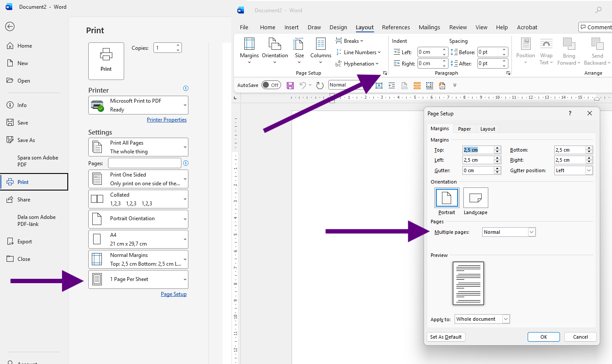Click the Pages field info icon
This screenshot has height=364, width=612.
(x=186, y=163)
